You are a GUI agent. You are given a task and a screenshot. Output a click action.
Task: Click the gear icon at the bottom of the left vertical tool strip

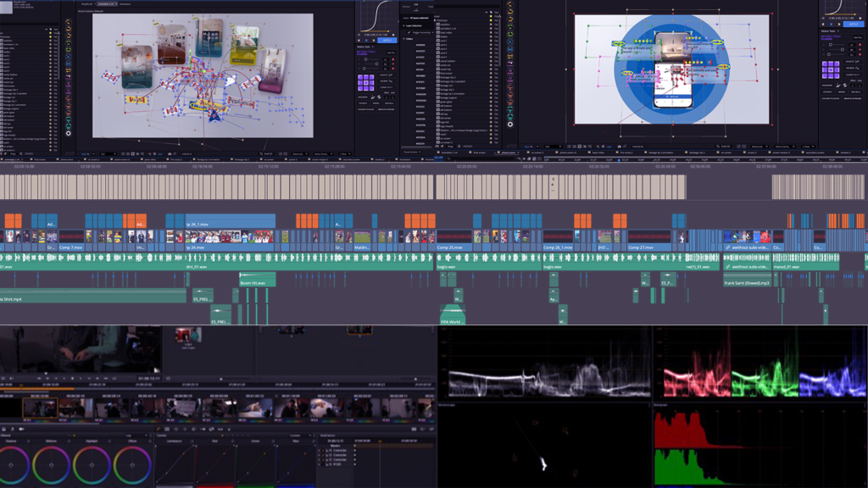tap(69, 132)
